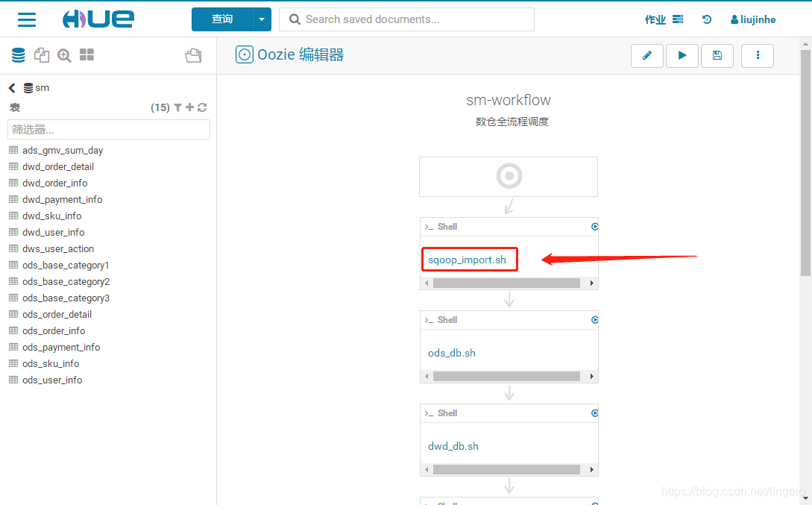Click the plus icon to add table

click(x=189, y=107)
